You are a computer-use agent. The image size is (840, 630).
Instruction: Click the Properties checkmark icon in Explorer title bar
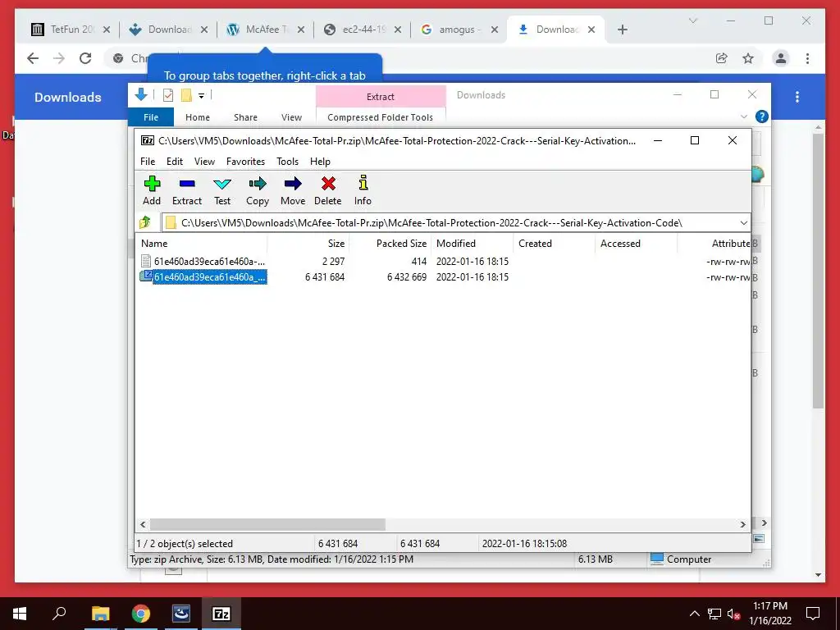168,95
